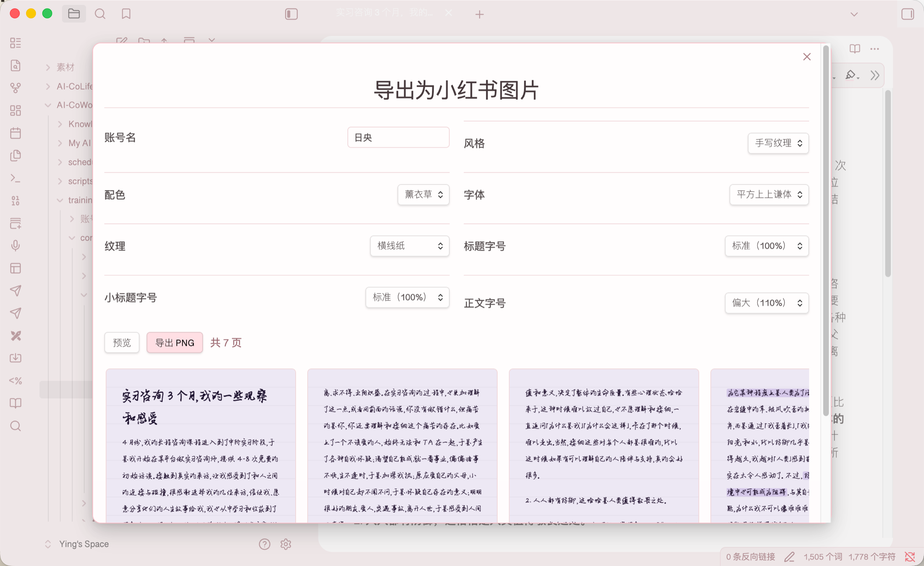924x566 pixels.
Task: Open the 纹理 dropdown showing 横线纸
Action: click(x=410, y=246)
